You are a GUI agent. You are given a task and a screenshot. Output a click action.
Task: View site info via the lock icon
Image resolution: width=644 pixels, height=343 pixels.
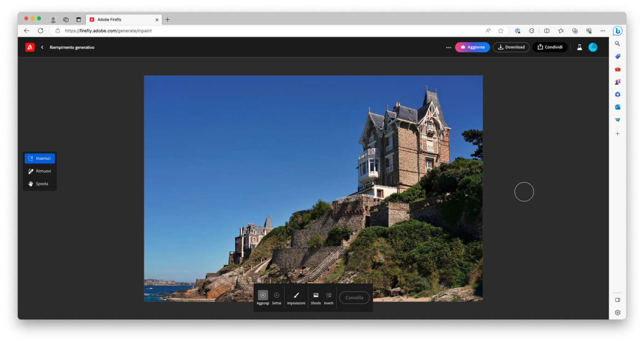pyautogui.click(x=57, y=31)
